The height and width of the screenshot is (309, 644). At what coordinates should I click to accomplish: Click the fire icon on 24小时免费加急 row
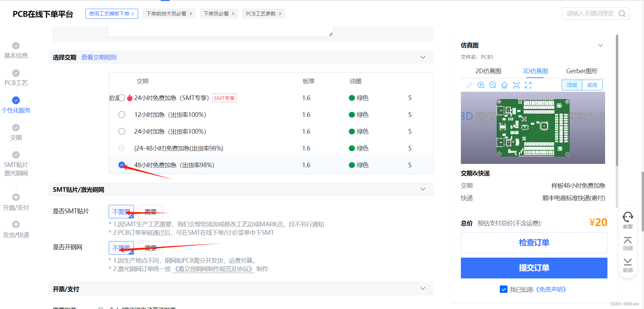coord(130,98)
